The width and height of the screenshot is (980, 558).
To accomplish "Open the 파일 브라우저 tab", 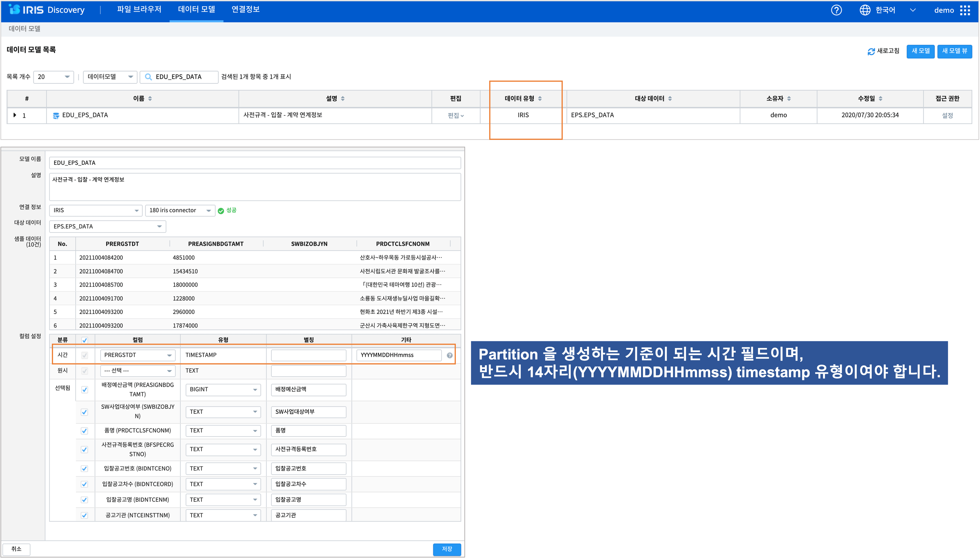I will tap(139, 10).
